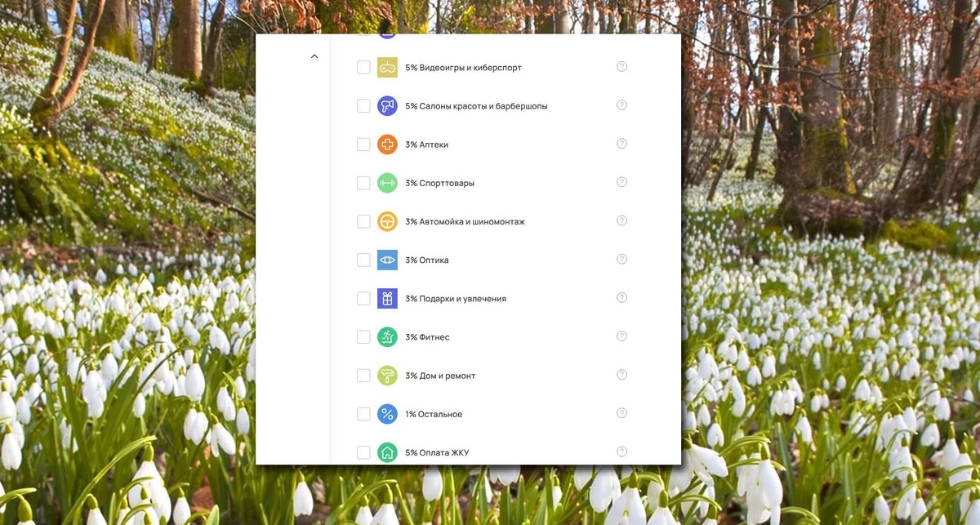Open help for Дом и ремонт

[621, 375]
